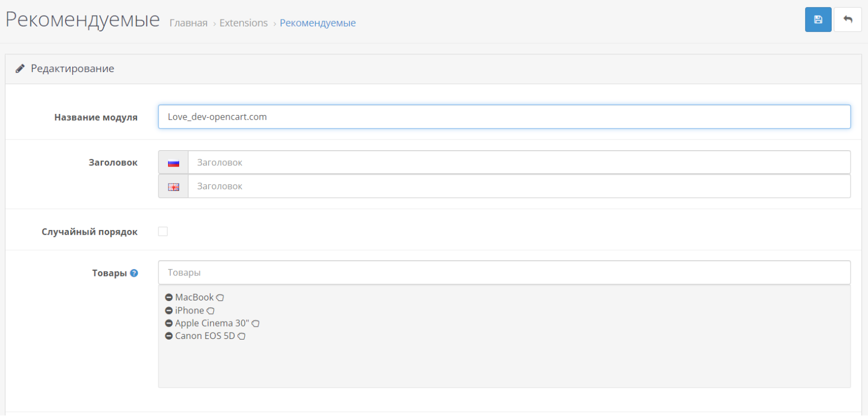This screenshot has height=416, width=868.
Task: Click the Товары field label
Action: [110, 273]
